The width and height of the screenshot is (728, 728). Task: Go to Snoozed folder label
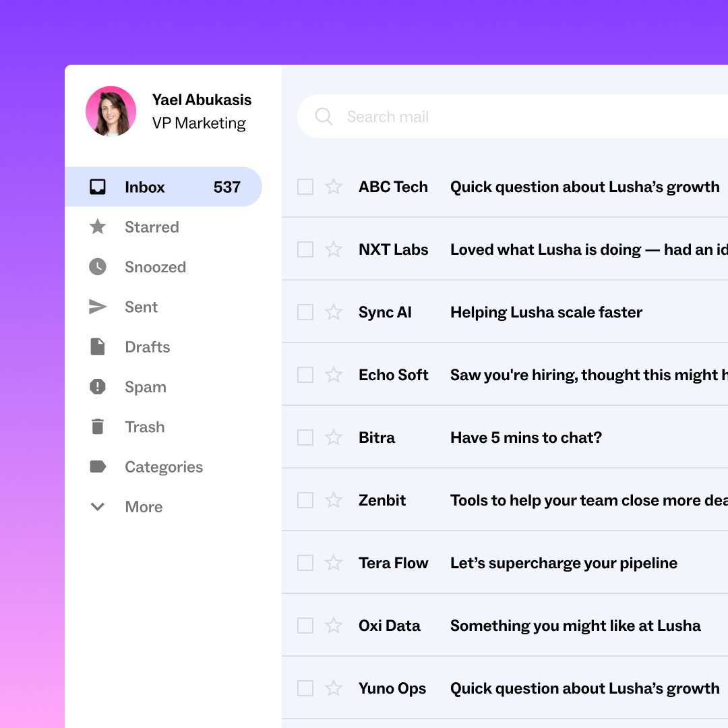pyautogui.click(x=155, y=267)
